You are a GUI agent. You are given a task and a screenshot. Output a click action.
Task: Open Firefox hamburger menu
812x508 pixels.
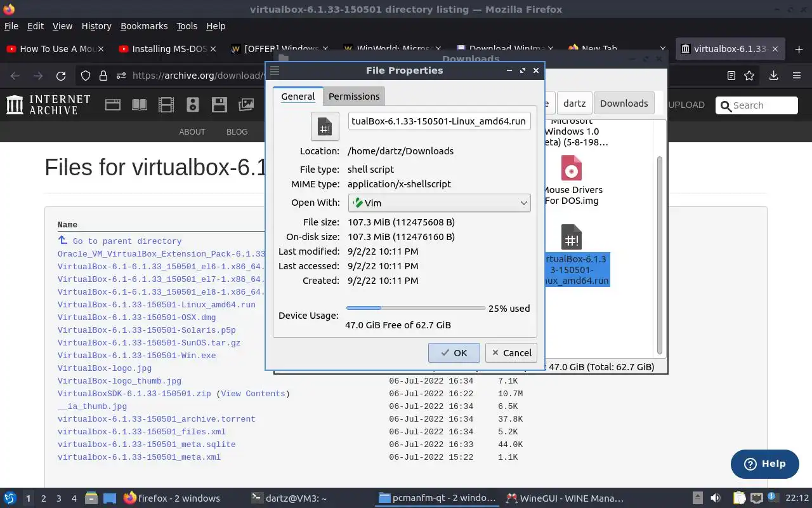(x=797, y=76)
